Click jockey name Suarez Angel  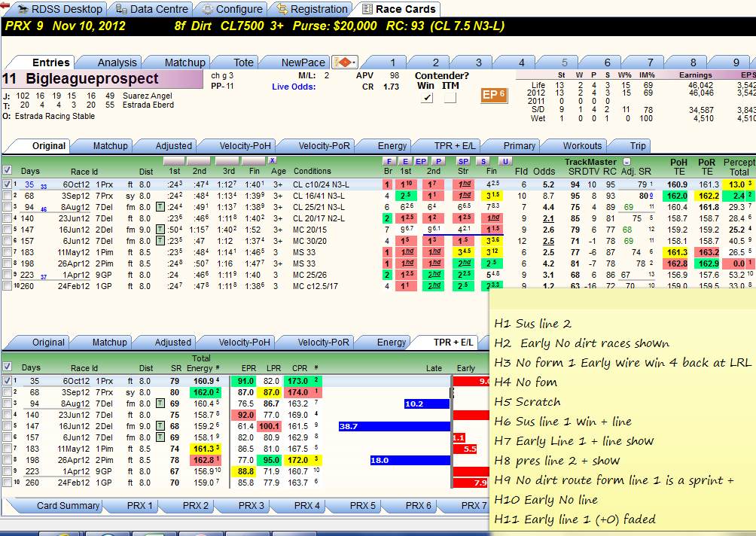148,96
